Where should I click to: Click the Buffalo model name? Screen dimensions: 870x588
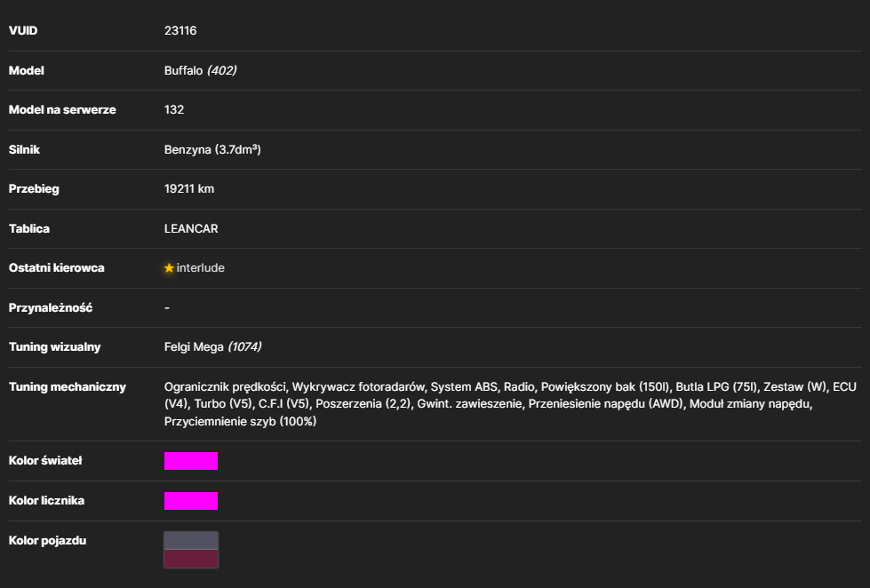(184, 70)
